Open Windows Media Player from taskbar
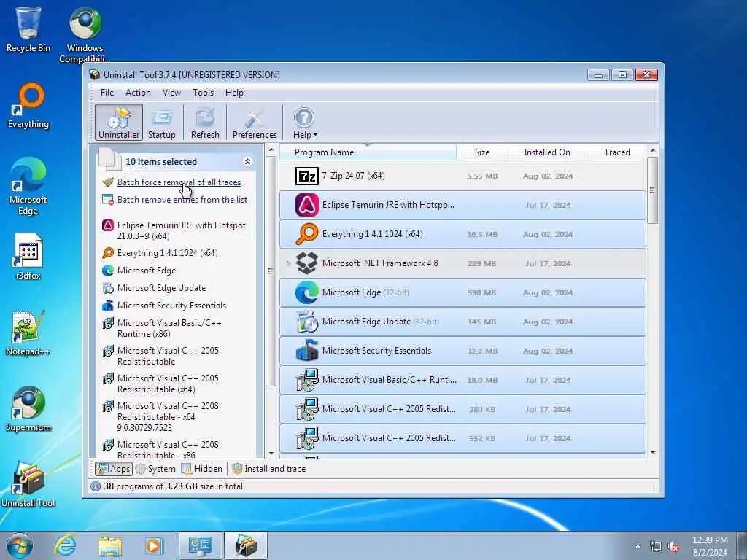Screen dimensions: 747x560 154,545
